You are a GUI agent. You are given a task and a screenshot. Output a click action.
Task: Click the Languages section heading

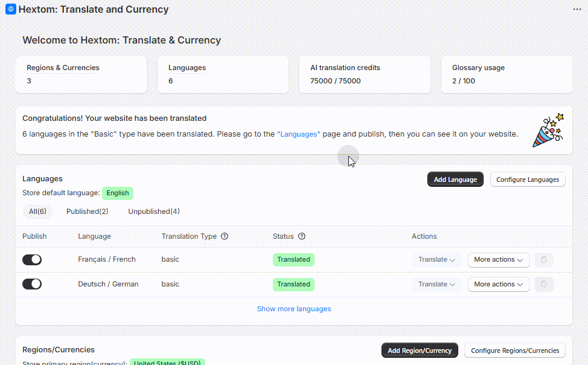[x=42, y=179]
